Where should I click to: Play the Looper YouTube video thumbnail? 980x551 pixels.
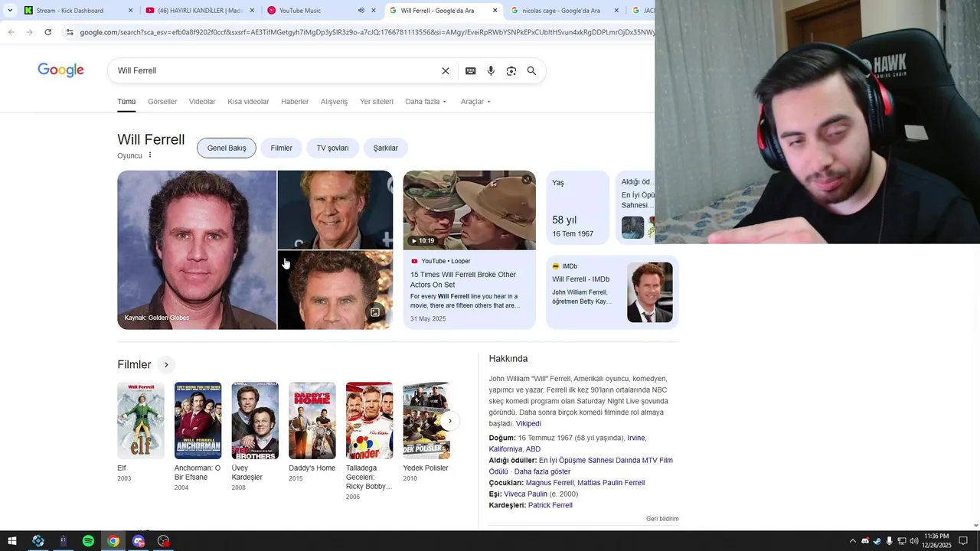469,210
